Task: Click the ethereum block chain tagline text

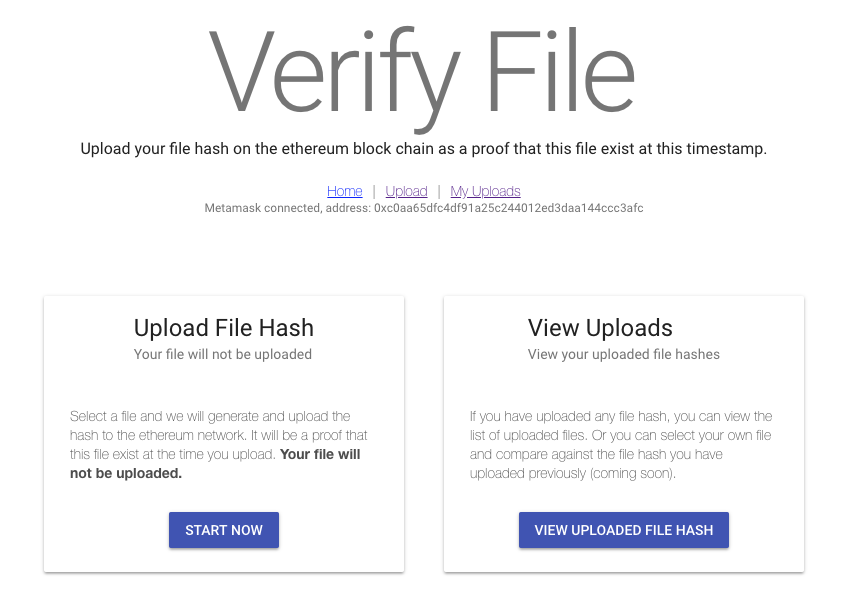Action: tap(423, 149)
